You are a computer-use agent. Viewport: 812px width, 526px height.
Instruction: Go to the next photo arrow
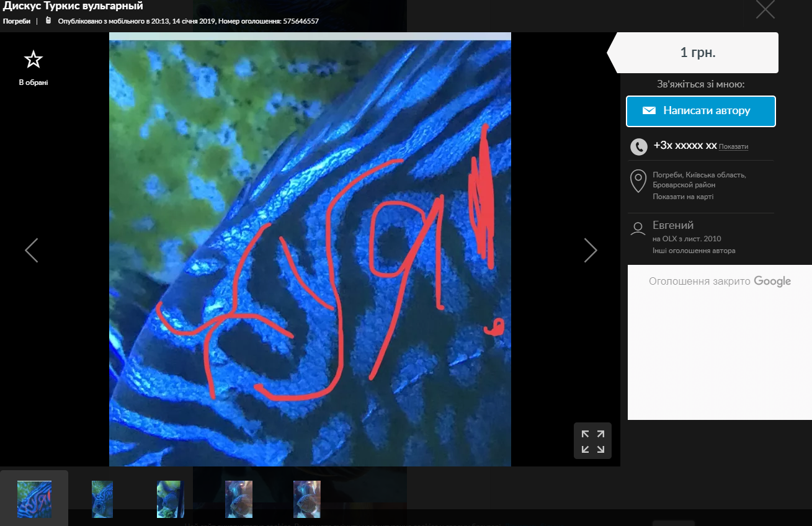point(590,250)
